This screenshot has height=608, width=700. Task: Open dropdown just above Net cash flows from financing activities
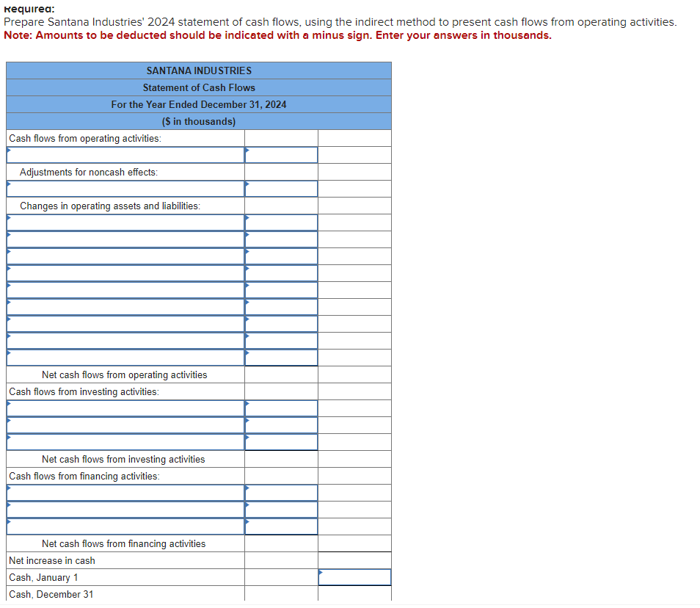[125, 526]
